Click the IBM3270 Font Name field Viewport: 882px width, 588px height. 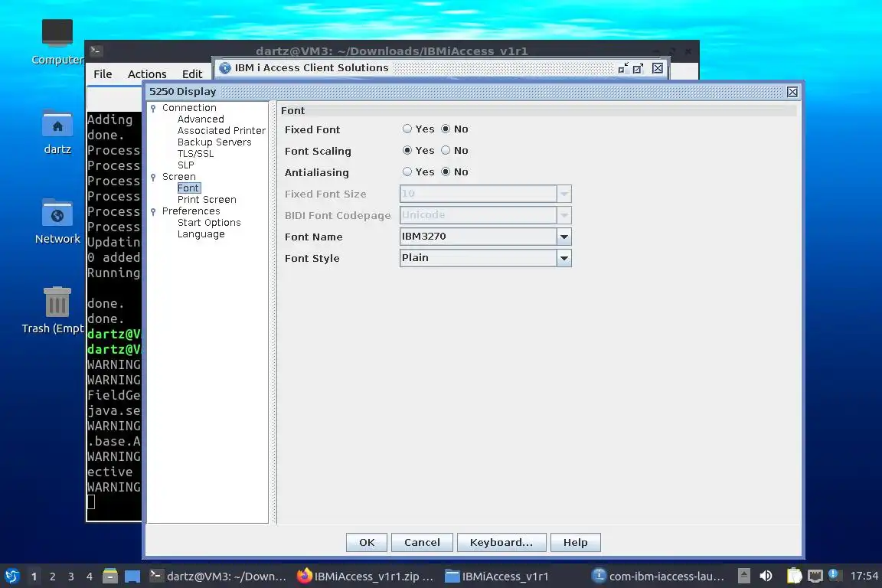point(478,237)
